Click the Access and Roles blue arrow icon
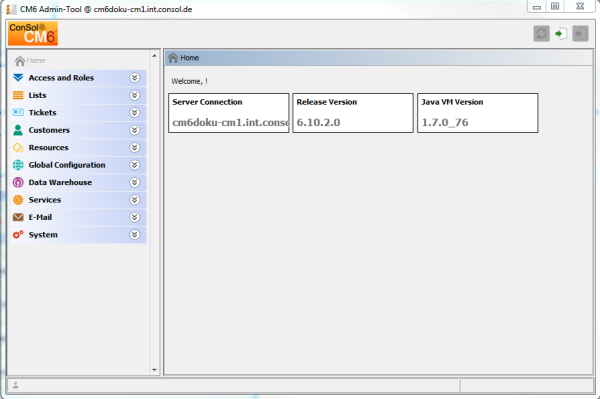 (x=18, y=78)
